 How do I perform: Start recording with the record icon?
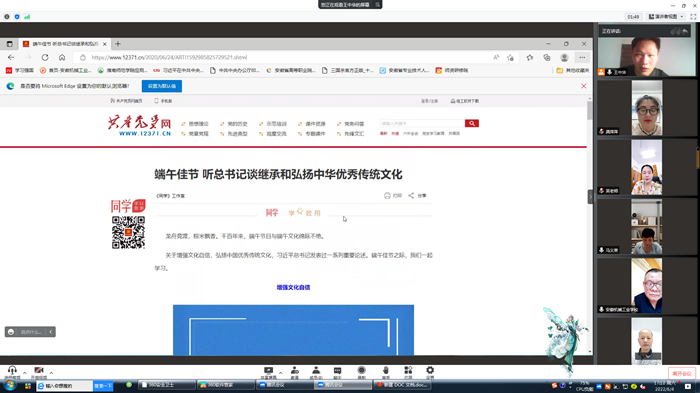362,370
